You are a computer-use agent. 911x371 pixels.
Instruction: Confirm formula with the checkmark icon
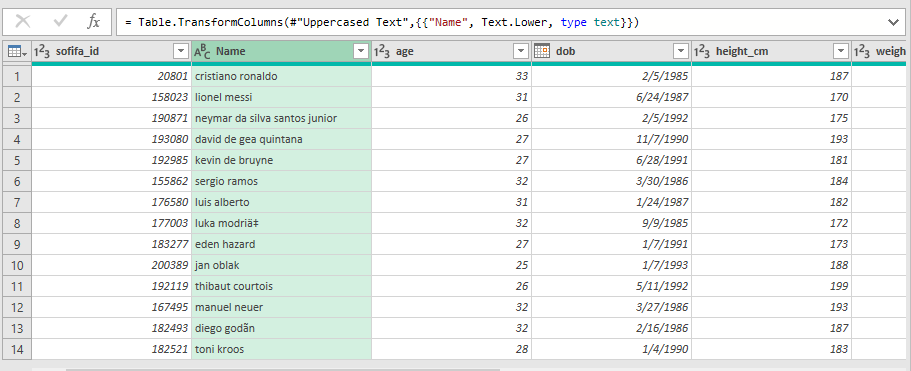pyautogui.click(x=60, y=22)
